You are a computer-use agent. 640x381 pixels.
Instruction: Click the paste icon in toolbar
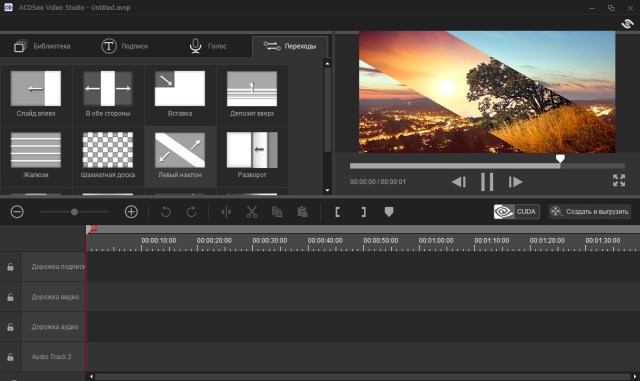pos(302,212)
